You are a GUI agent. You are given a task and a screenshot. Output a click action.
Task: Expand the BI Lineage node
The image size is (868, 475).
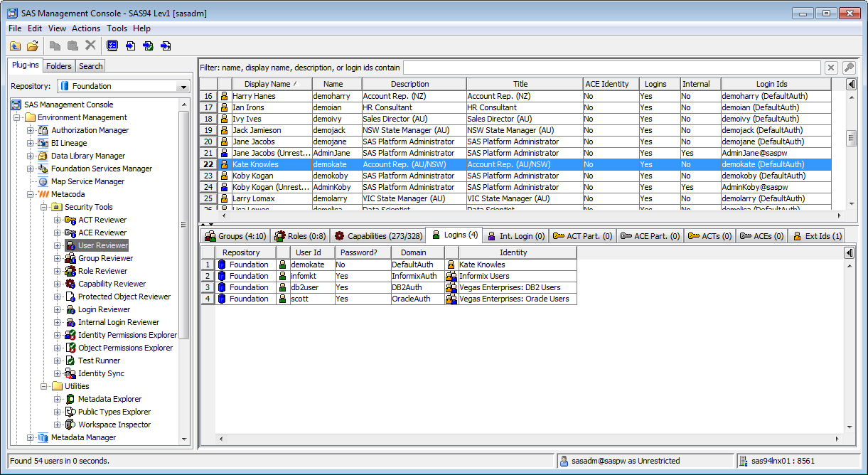click(30, 143)
